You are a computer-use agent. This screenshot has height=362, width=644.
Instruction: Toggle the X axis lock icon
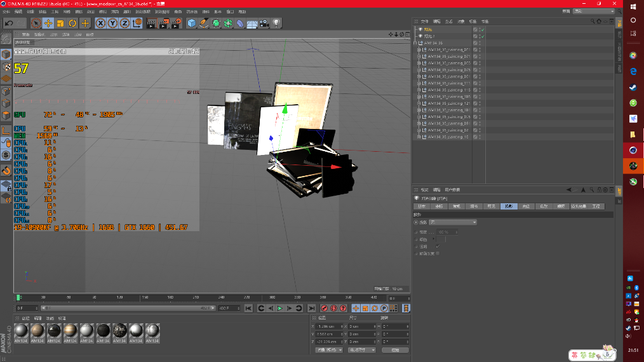(x=101, y=23)
